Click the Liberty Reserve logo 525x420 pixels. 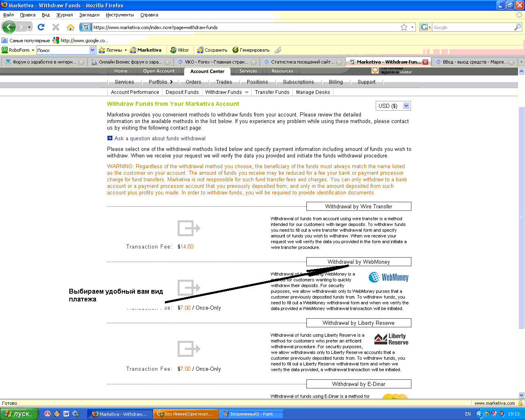click(391, 339)
